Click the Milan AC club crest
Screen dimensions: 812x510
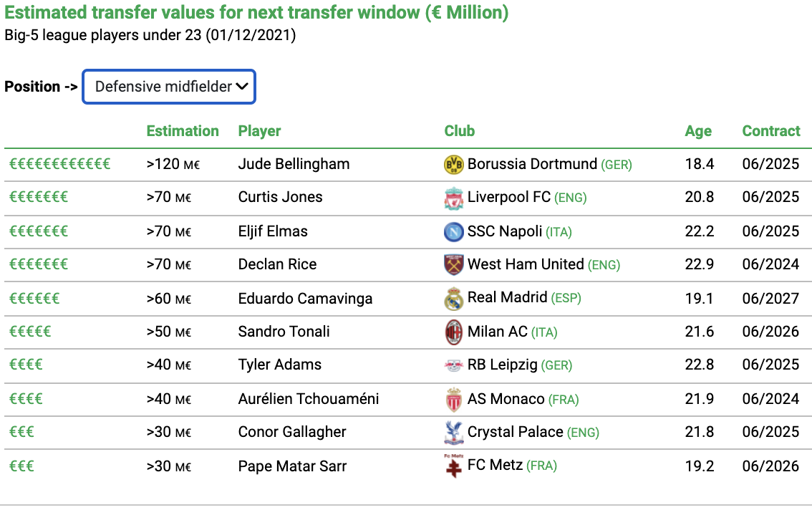coord(454,332)
